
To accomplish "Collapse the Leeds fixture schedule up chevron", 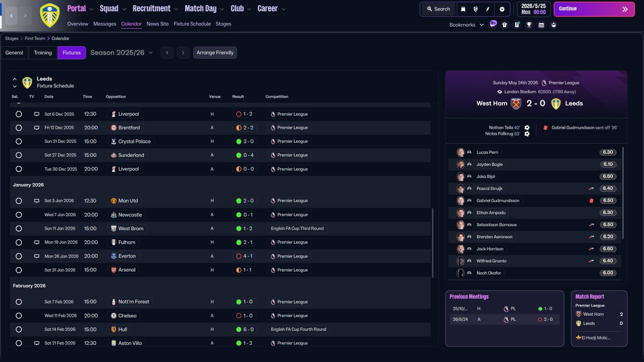I will click(15, 79).
